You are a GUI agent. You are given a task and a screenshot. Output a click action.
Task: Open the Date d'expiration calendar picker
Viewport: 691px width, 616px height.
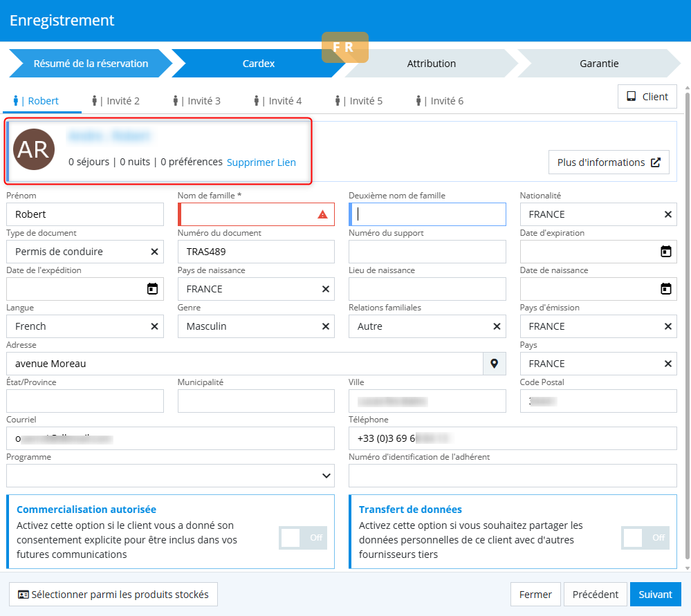pyautogui.click(x=665, y=252)
